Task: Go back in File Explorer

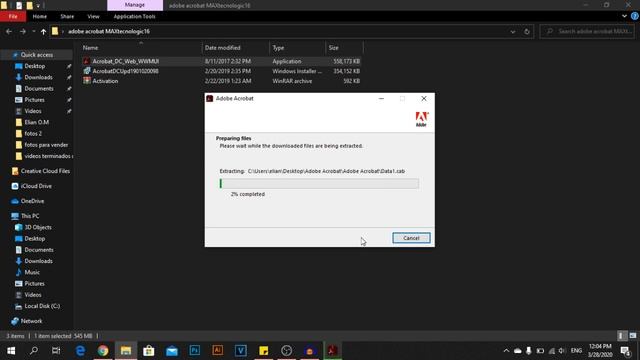Action: (x=9, y=31)
